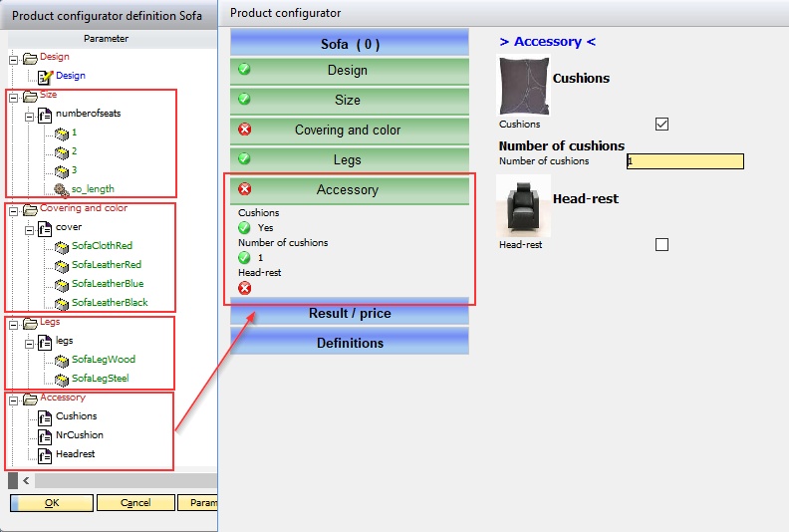The height and width of the screenshot is (532, 789).
Task: Enable the Head-rest checkbox
Action: 661,244
